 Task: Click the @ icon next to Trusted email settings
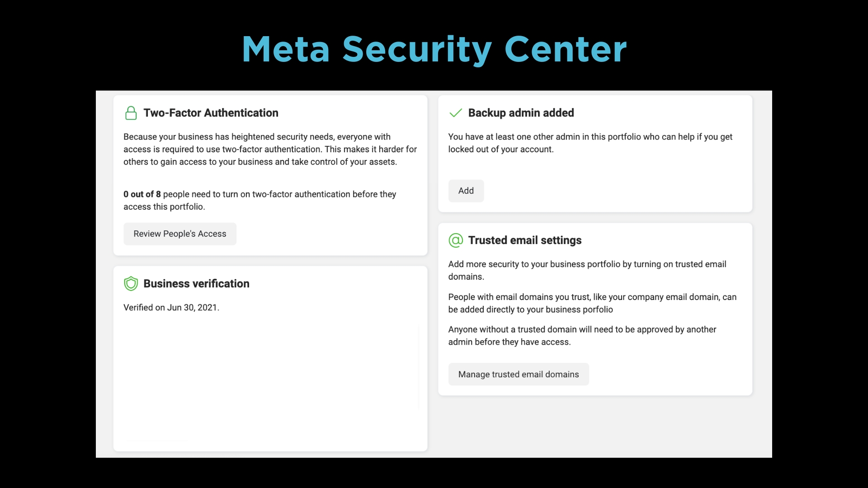tap(455, 240)
